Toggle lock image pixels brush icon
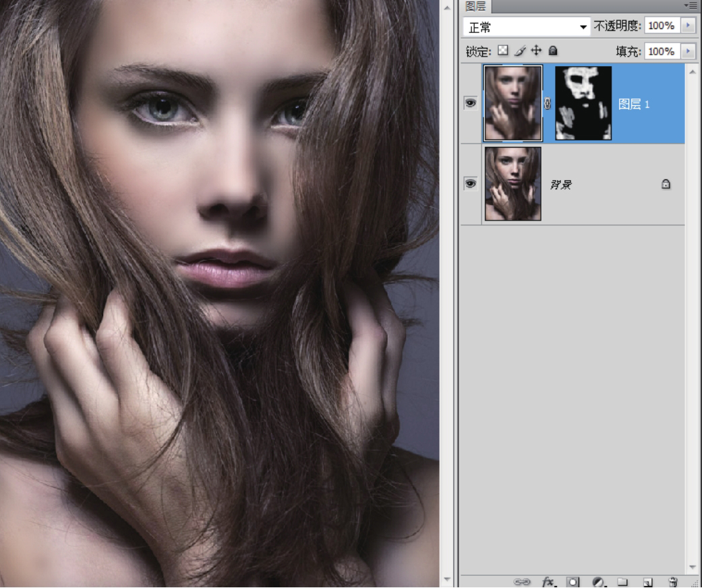 (x=519, y=51)
